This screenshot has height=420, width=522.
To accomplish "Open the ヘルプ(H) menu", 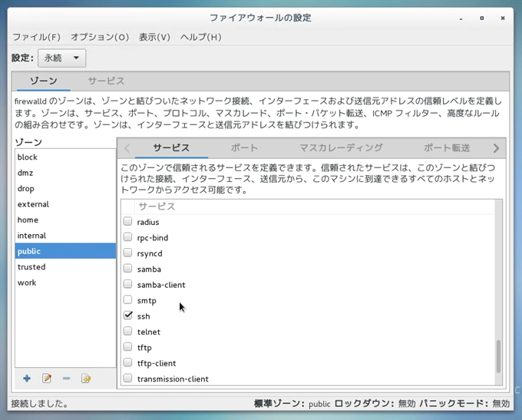I will click(x=201, y=37).
